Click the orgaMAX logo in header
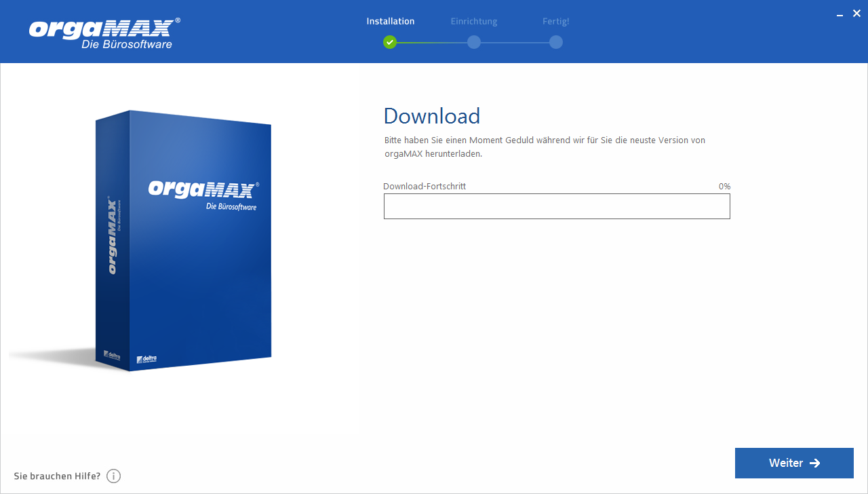This screenshot has height=494, width=868. click(105, 32)
